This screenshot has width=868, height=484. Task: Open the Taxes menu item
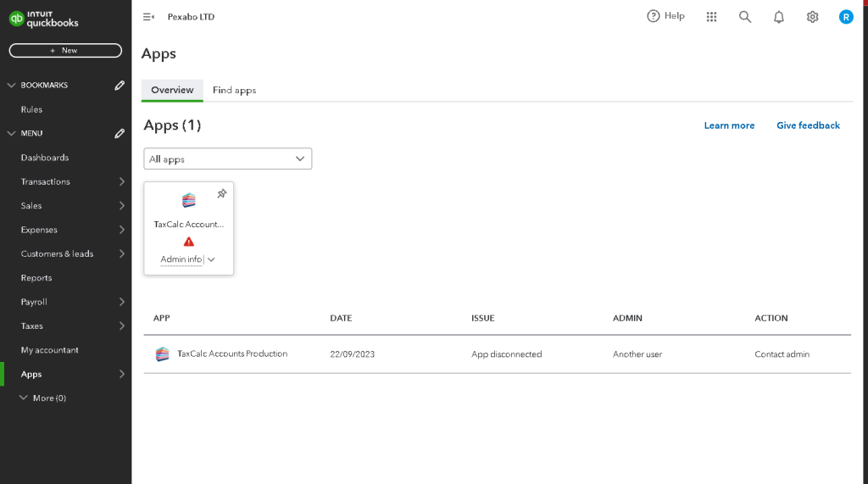(32, 326)
